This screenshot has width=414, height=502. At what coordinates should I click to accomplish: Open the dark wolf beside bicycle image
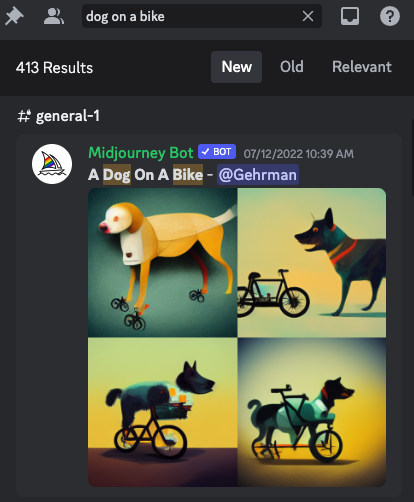(312, 262)
